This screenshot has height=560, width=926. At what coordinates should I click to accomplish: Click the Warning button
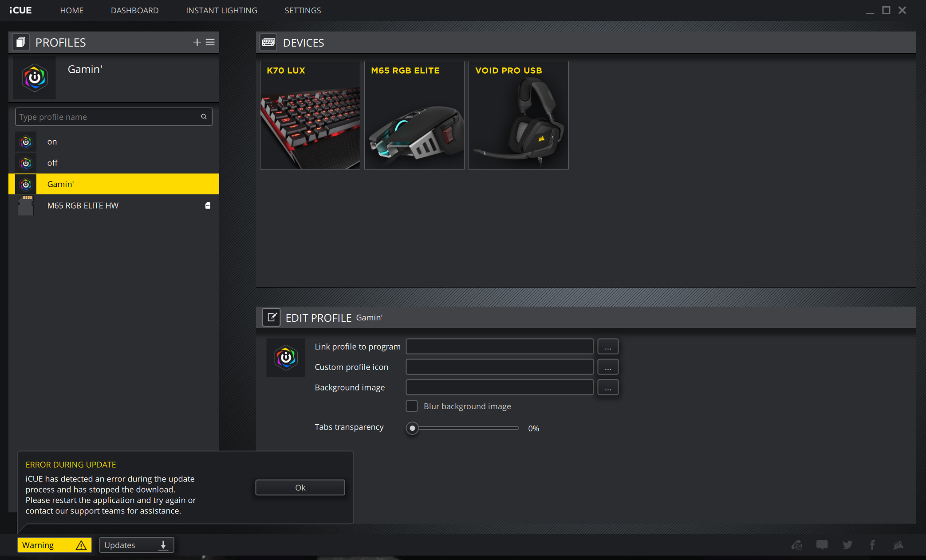pyautogui.click(x=55, y=545)
